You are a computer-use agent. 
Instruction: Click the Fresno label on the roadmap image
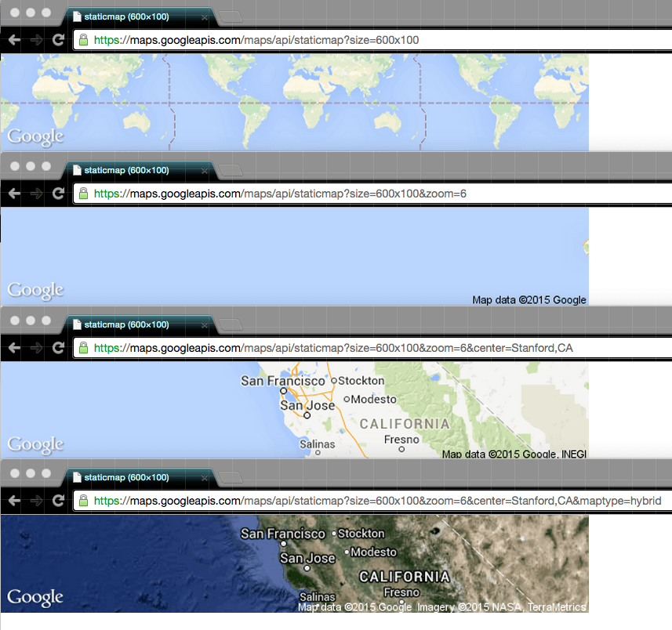(x=401, y=440)
